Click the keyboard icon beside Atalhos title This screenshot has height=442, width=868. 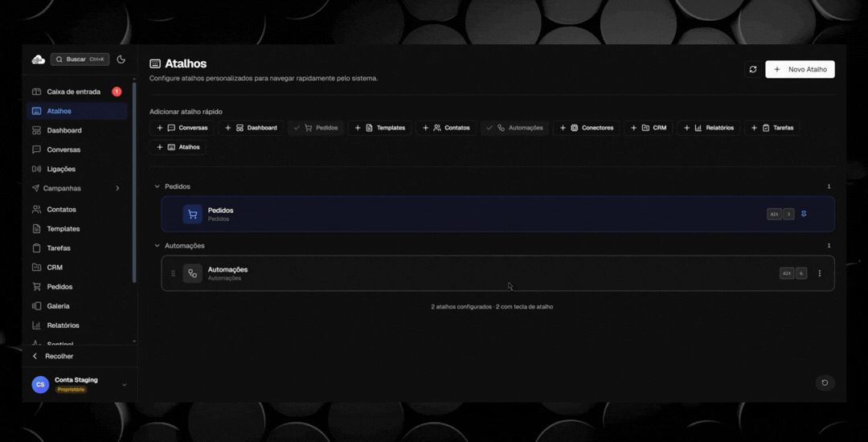(x=155, y=64)
